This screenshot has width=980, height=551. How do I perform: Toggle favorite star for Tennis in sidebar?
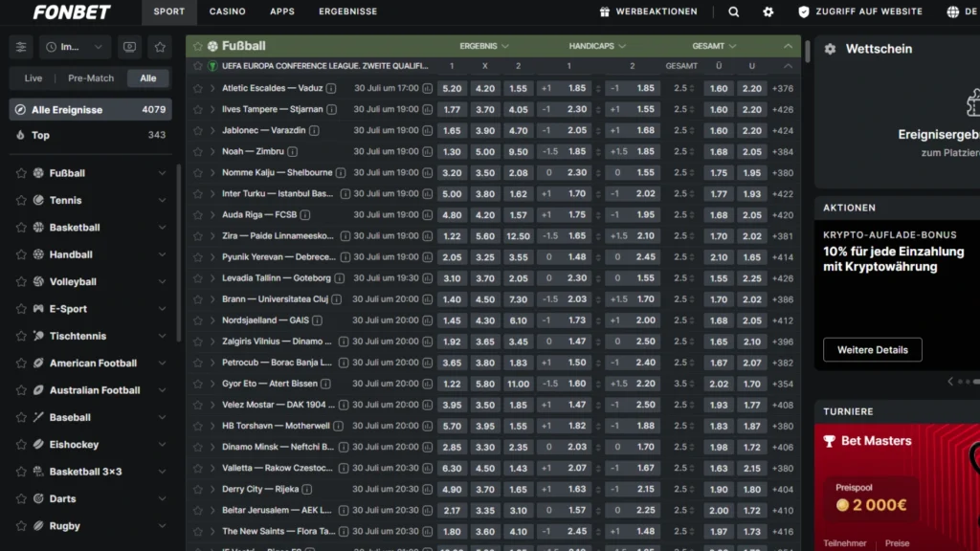pos(21,200)
